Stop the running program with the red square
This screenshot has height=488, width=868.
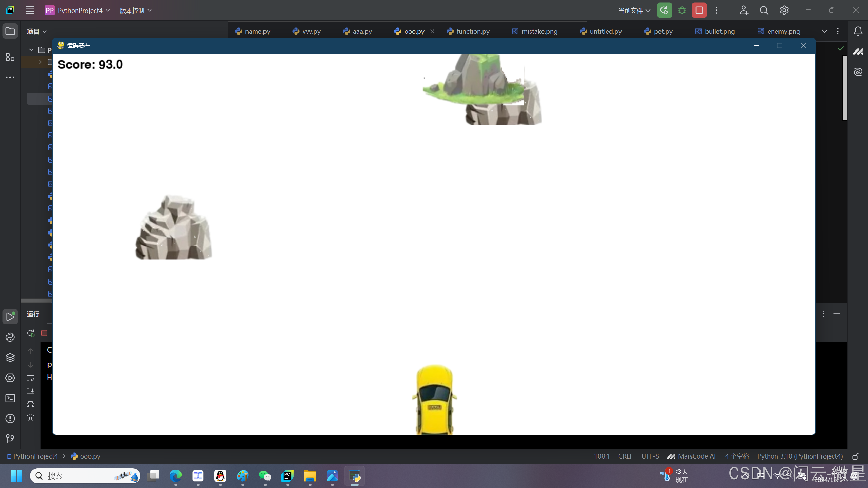[699, 10]
